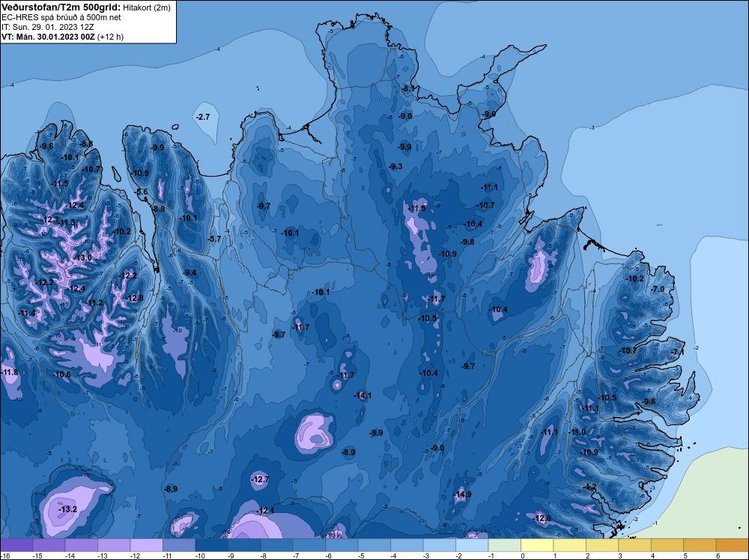The width and height of the screenshot is (749, 560).
Task: Select the -8.1 temperature label
Action: [x=408, y=89]
